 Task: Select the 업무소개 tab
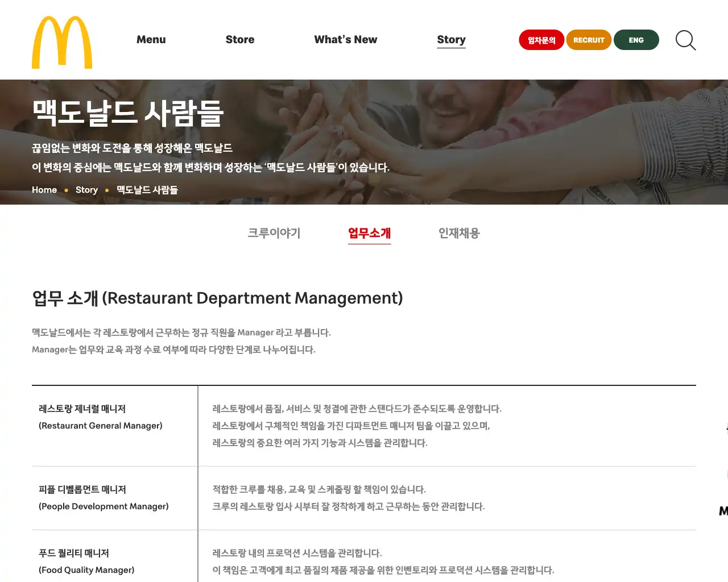(x=370, y=233)
